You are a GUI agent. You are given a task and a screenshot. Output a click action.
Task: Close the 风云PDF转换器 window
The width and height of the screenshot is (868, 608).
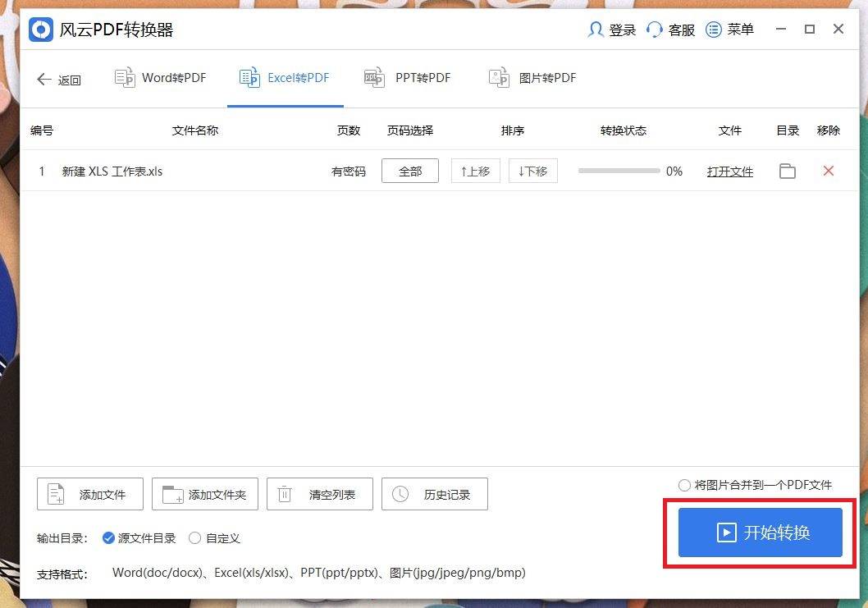tap(838, 29)
